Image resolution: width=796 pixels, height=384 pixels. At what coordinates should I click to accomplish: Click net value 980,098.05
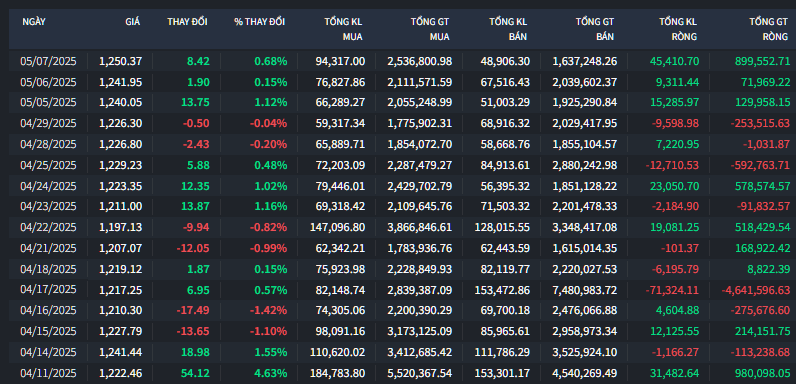coord(762,373)
